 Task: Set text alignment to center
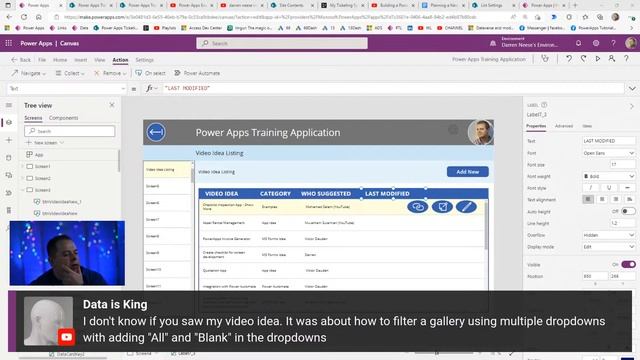[602, 199]
